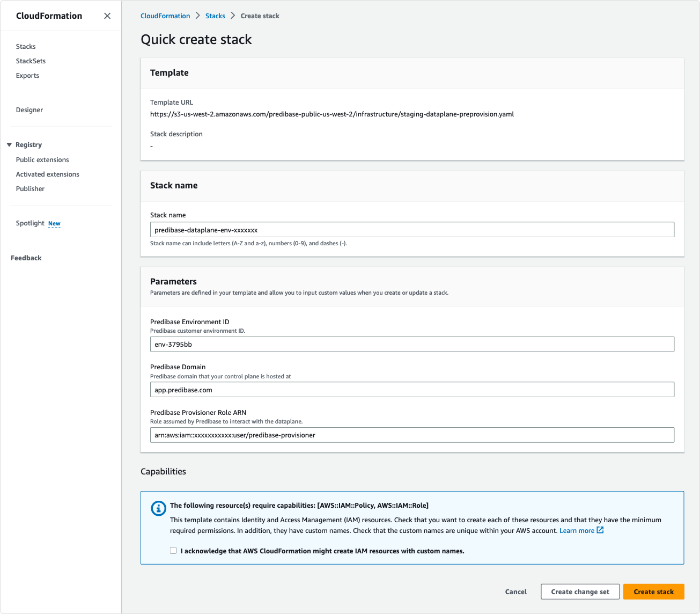Open CloudFormation from the breadcrumb trail
The height and width of the screenshot is (614, 700).
[165, 16]
